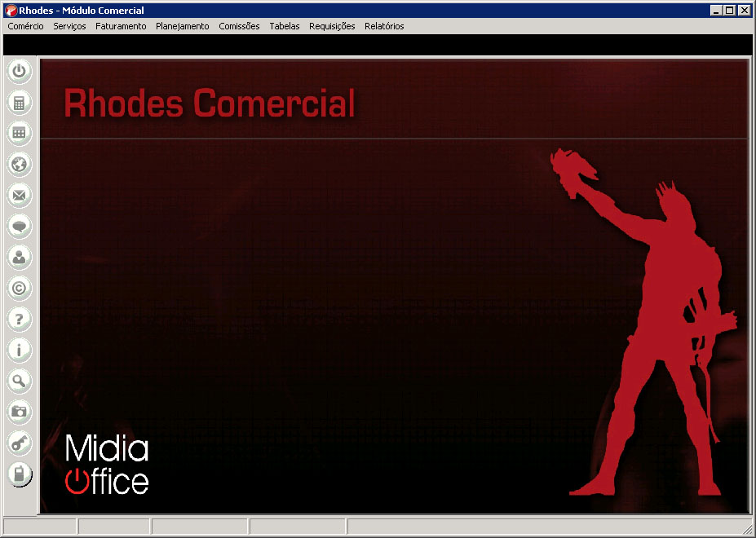Click the copyright symbol icon
Image resolution: width=756 pixels, height=538 pixels.
pos(20,288)
